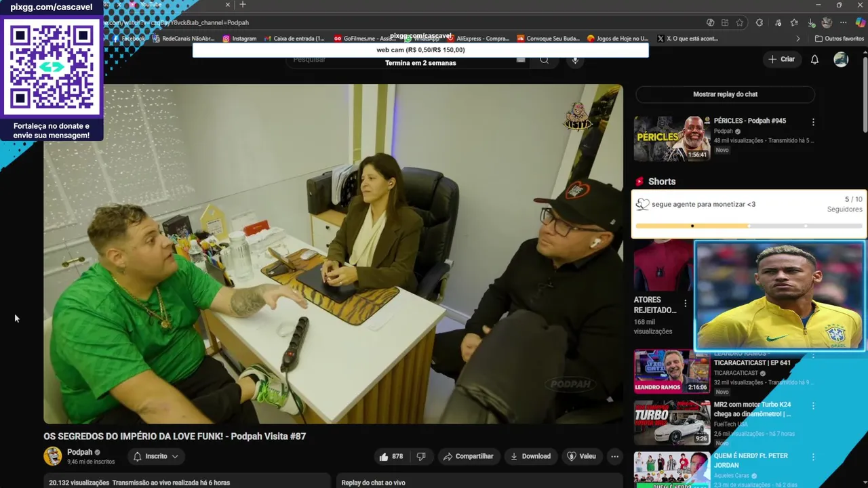This screenshot has width=868, height=488.
Task: Open Facebook bookmark
Action: (x=129, y=39)
